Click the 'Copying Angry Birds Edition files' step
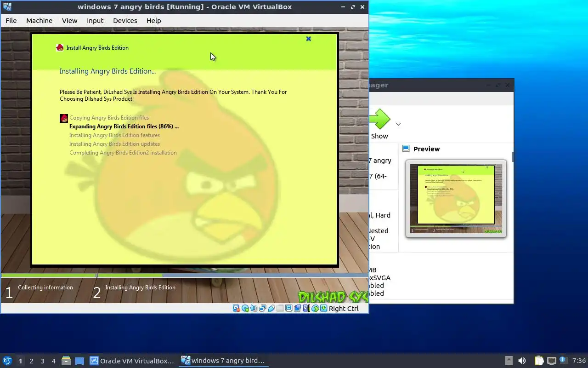588x368 pixels. coord(109,118)
